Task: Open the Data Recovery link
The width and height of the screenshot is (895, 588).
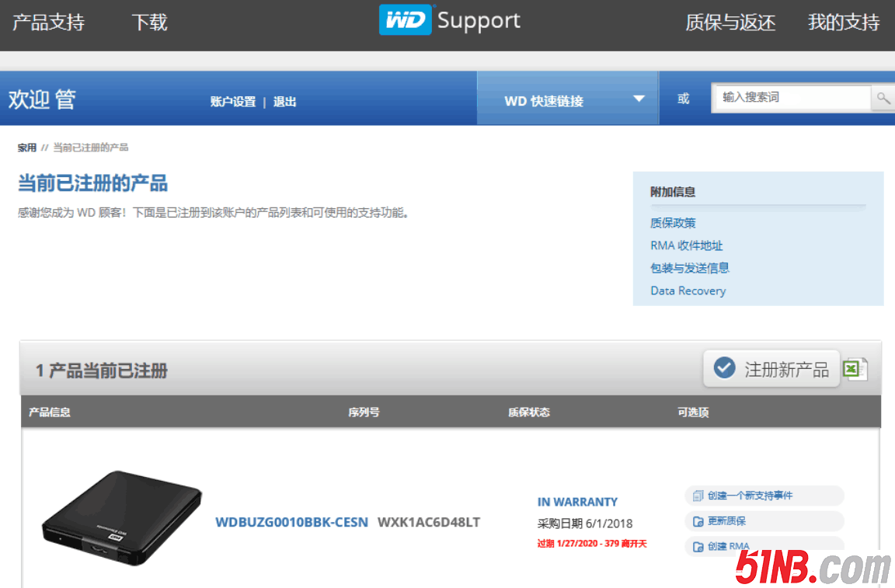Action: pos(688,291)
